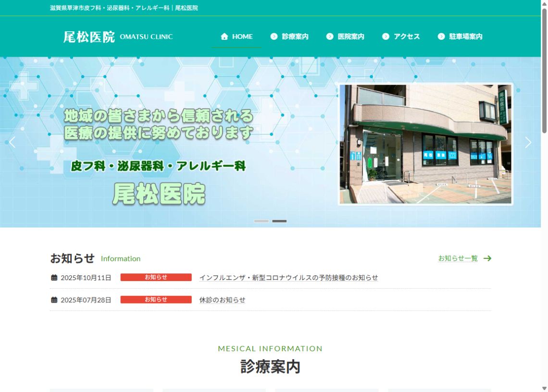548x392 pixels.
Task: Show the previous slide with left arrow
Action: [12, 142]
